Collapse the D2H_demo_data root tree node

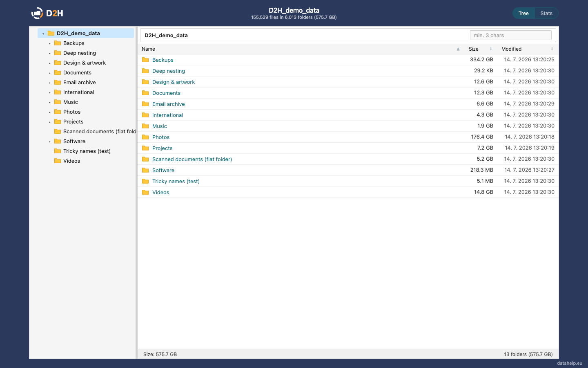[43, 34]
